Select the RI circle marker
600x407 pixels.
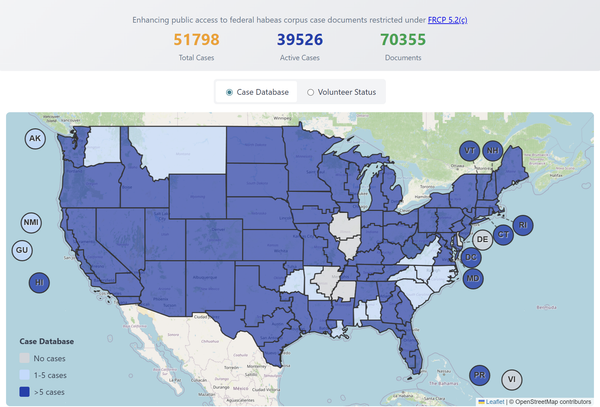point(523,225)
